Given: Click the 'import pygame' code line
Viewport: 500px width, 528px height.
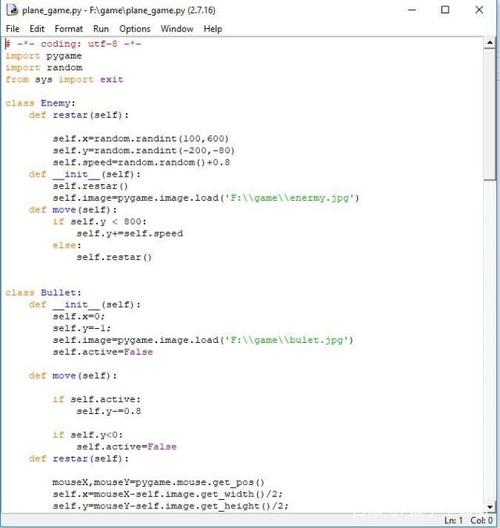Looking at the screenshot, I should pos(43,56).
